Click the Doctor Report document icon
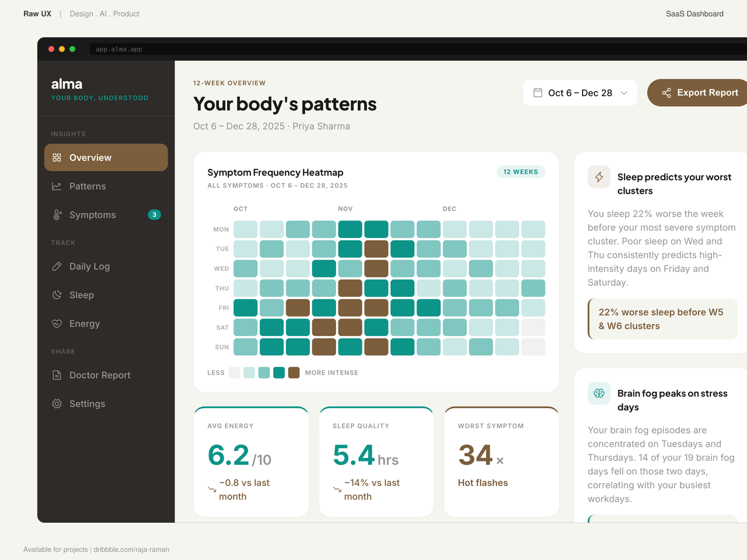This screenshot has width=747, height=560. (x=57, y=375)
